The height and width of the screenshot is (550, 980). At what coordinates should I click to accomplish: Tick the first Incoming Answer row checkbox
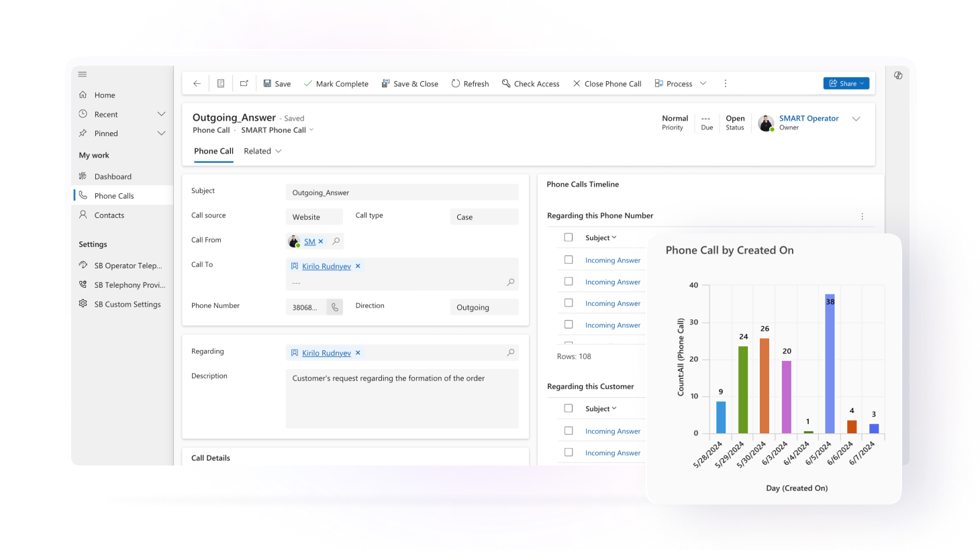(569, 260)
